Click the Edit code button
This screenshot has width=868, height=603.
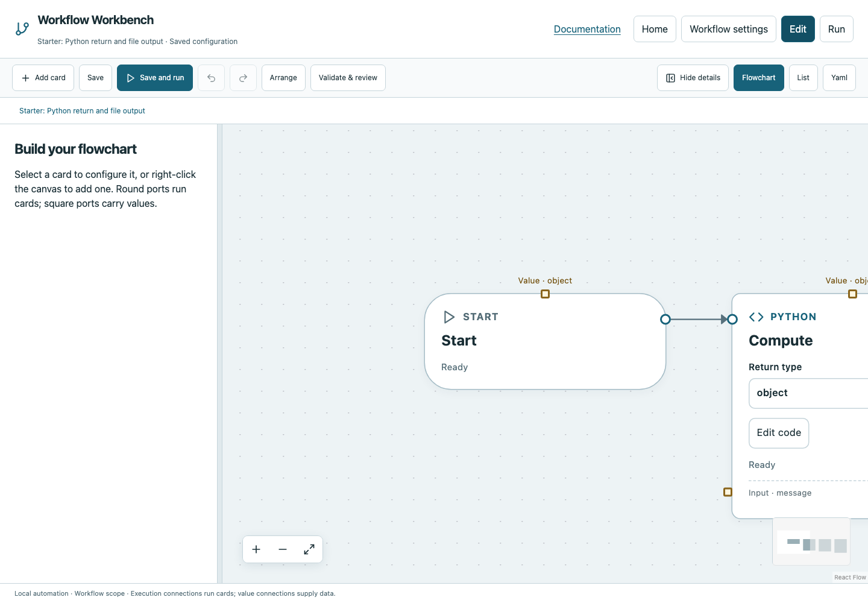click(779, 433)
